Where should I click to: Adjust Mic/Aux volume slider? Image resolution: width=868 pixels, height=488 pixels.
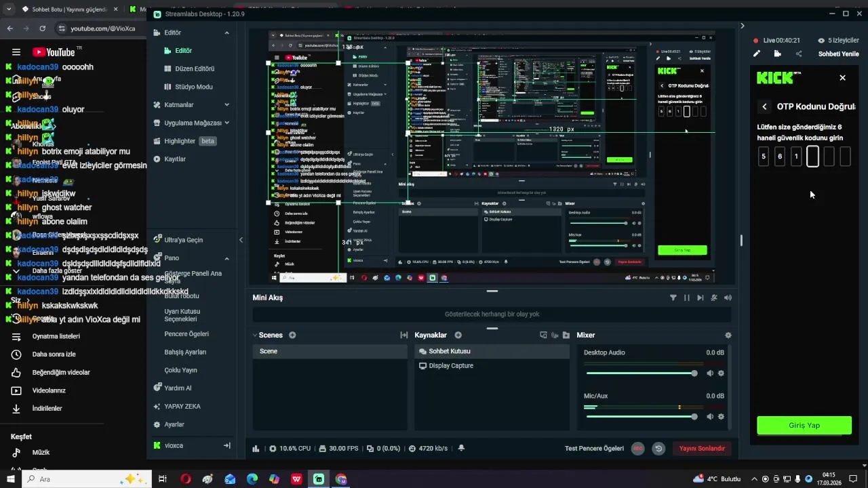[x=641, y=417]
